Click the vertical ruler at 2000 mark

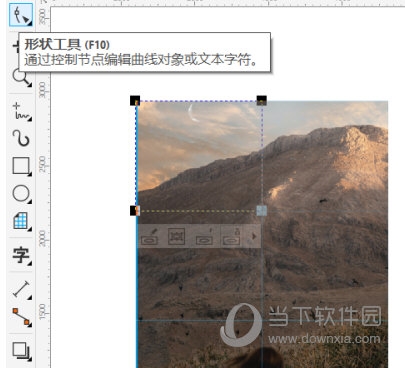point(43,238)
